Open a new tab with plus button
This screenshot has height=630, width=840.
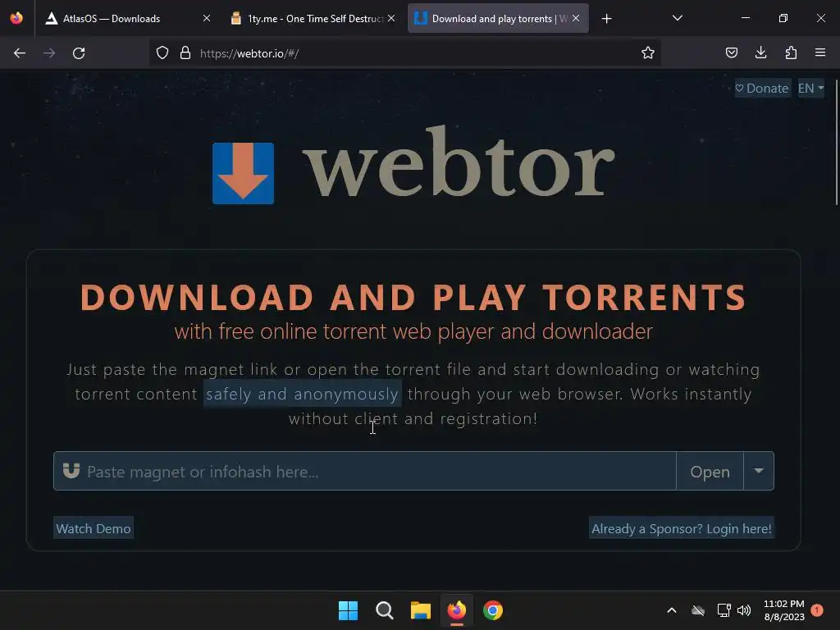[606, 19]
